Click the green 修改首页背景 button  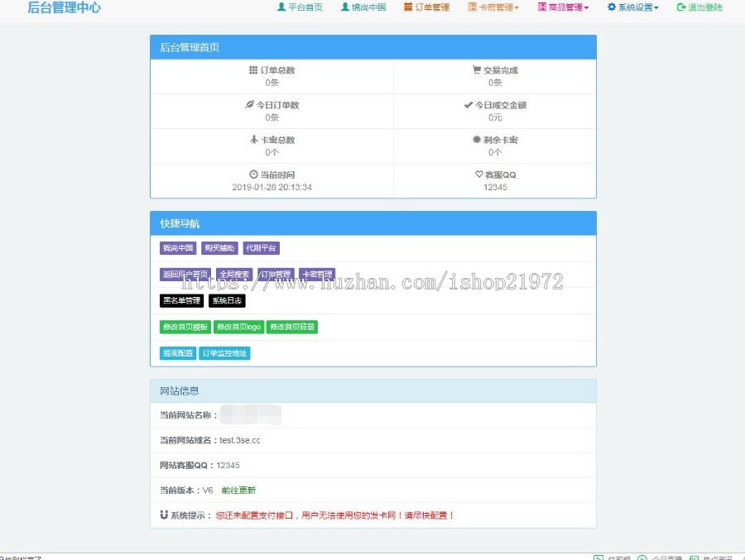click(x=292, y=327)
